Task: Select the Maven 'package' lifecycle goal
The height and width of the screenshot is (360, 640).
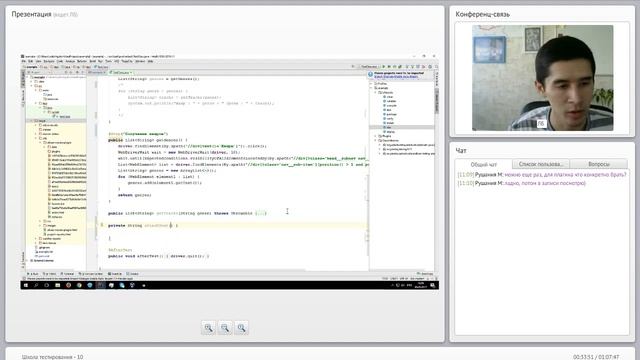Action: tap(391, 114)
